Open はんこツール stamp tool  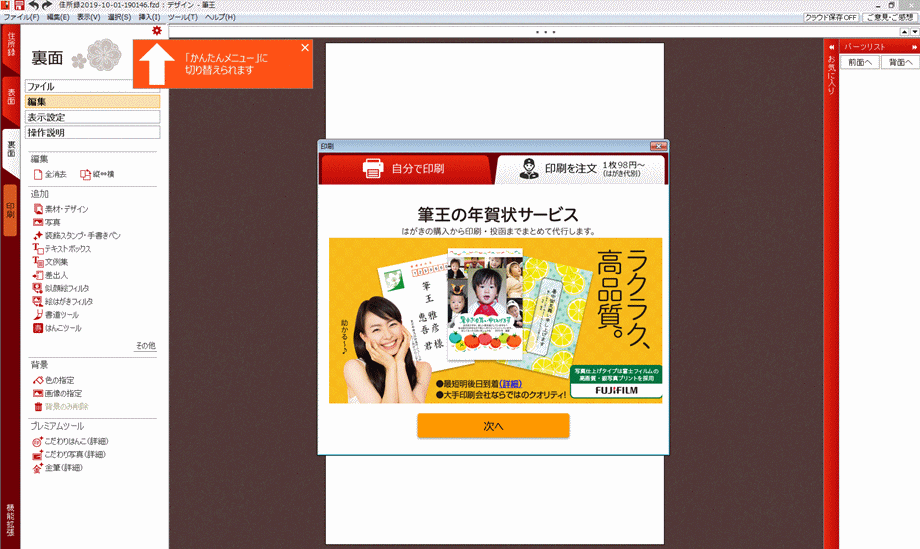[58, 328]
